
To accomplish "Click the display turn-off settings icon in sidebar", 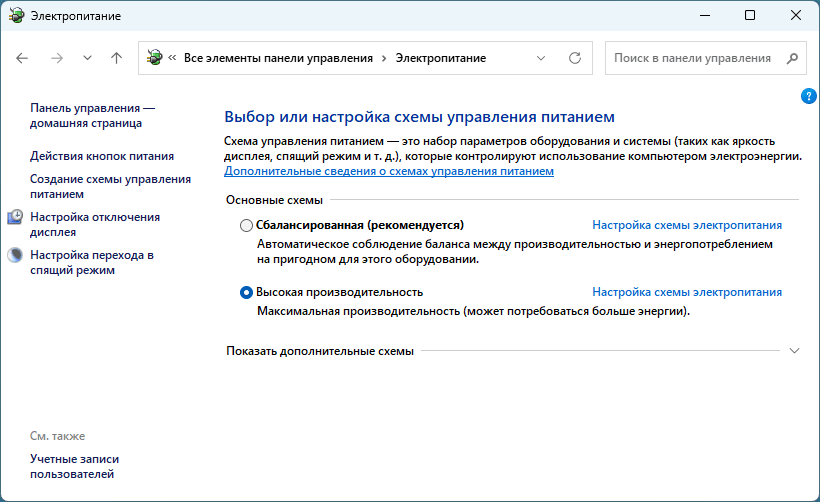I will 16,217.
